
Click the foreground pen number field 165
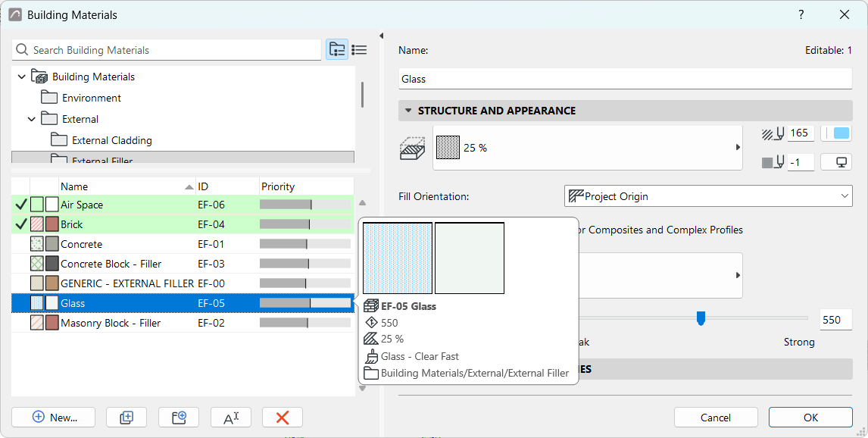coord(801,133)
